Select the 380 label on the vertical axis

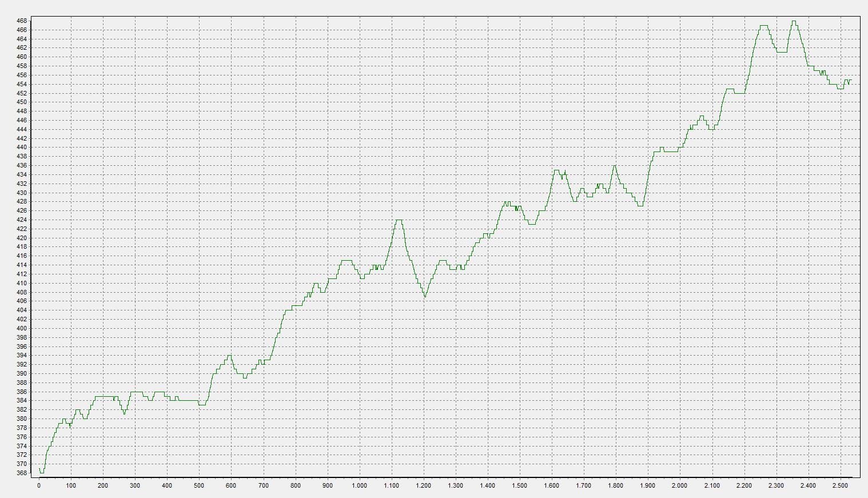click(21, 419)
